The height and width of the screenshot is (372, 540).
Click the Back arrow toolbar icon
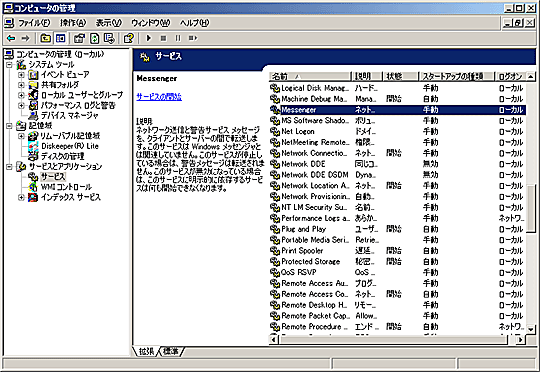click(11, 38)
